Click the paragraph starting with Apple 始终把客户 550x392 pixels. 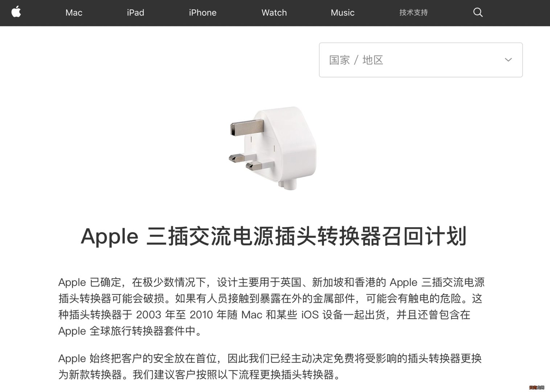click(270, 367)
